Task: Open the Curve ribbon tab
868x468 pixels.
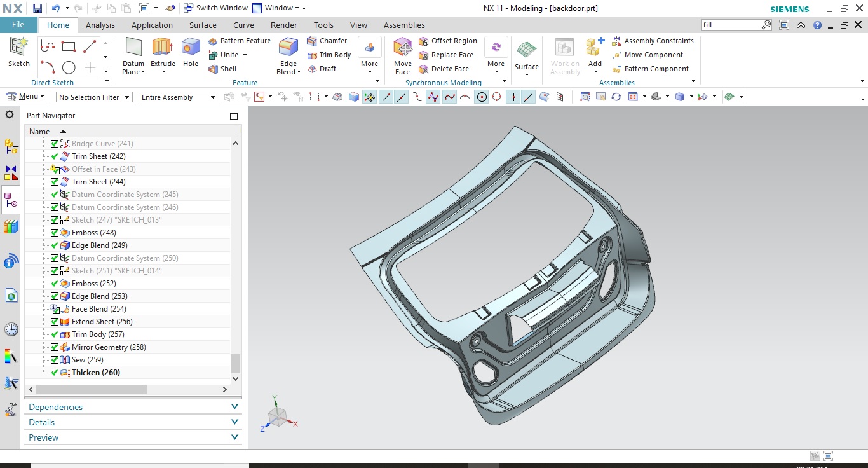Action: coord(243,25)
